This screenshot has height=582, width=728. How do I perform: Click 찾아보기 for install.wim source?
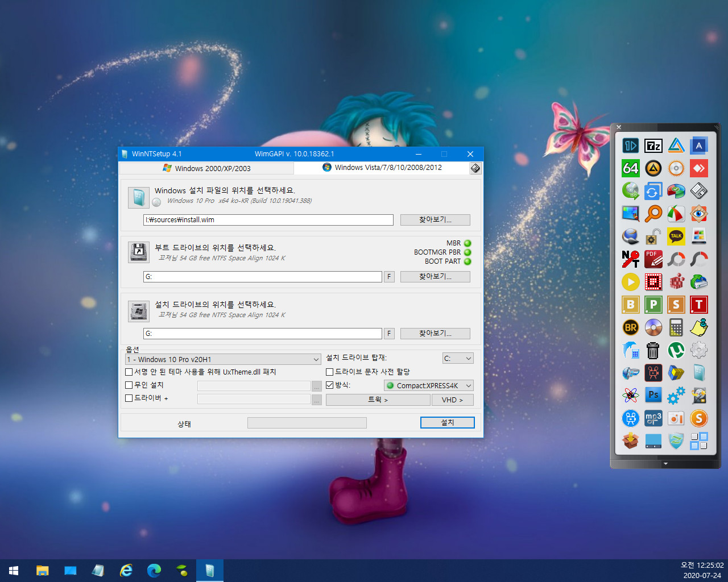[x=435, y=219]
